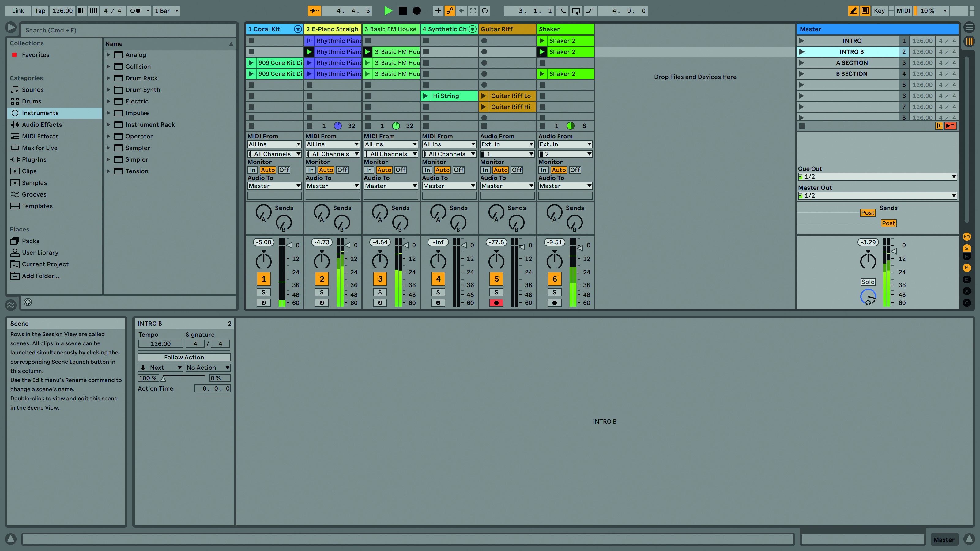
Task: Open the Master Out dropdown
Action: coord(877,196)
